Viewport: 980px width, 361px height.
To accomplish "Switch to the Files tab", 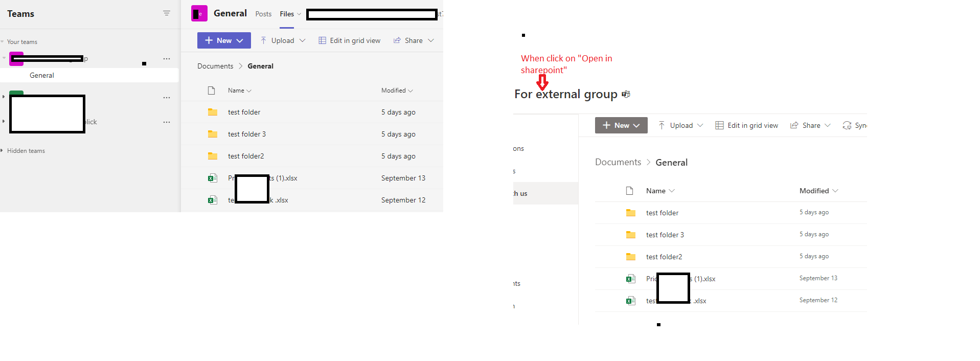I will [287, 14].
